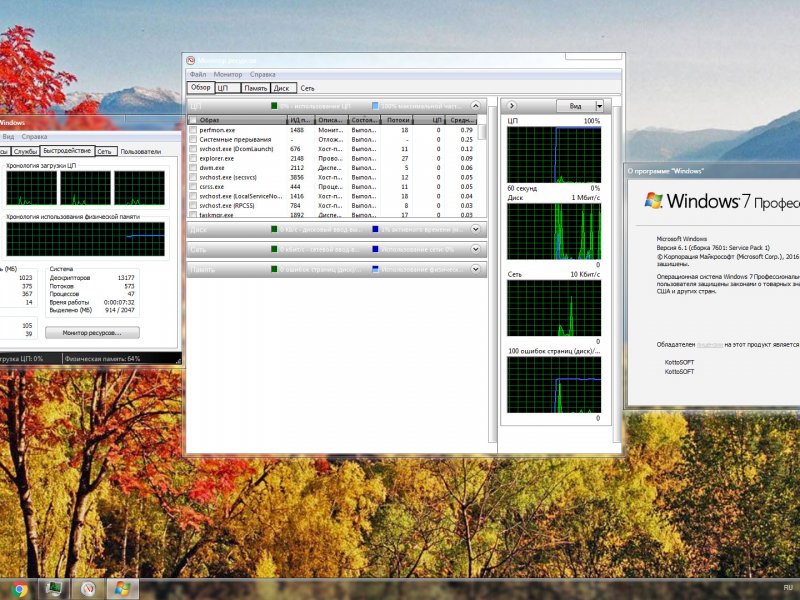Tick the select-all checkbox in the Образ header

point(193,120)
